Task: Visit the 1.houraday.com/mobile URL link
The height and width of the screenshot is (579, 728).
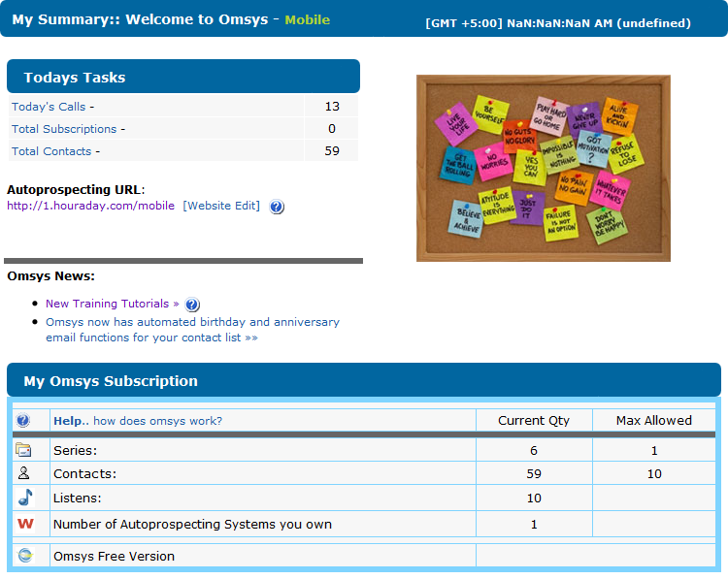Action: (90, 206)
